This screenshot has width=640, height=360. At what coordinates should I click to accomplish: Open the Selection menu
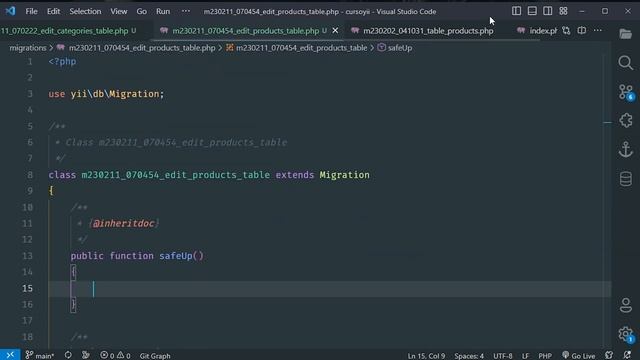(85, 11)
